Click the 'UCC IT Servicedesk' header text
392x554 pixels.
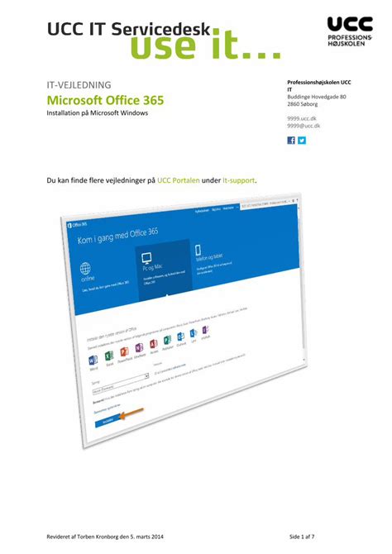(x=129, y=29)
